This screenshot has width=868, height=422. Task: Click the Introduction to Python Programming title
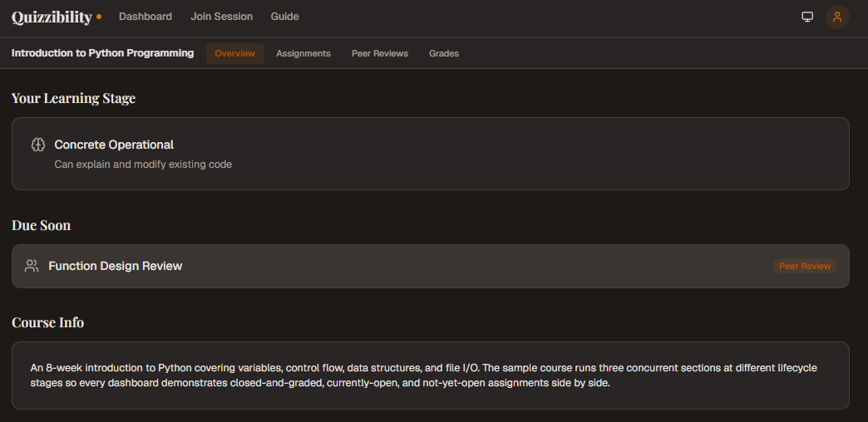click(102, 53)
